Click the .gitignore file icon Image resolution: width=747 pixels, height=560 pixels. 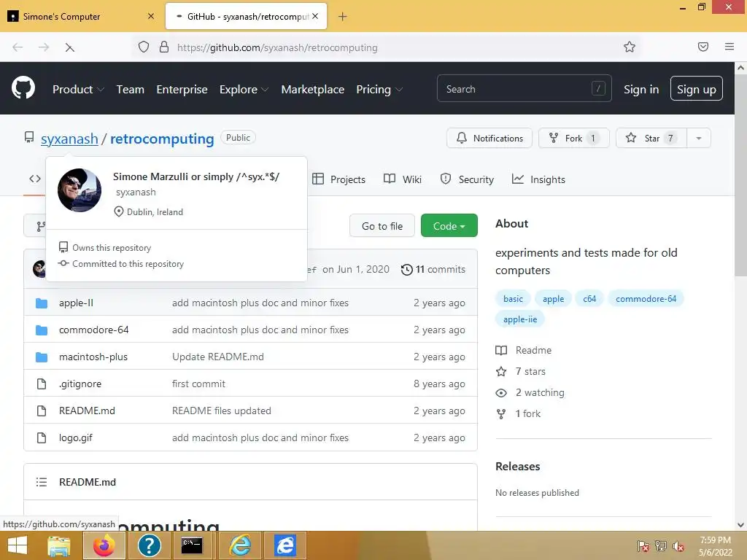tap(42, 384)
